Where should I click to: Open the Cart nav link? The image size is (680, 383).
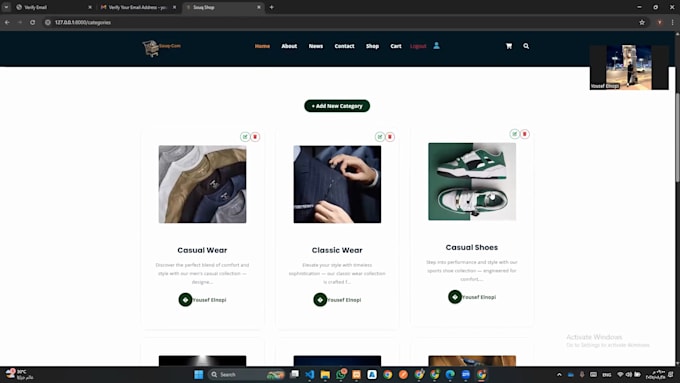tap(396, 46)
